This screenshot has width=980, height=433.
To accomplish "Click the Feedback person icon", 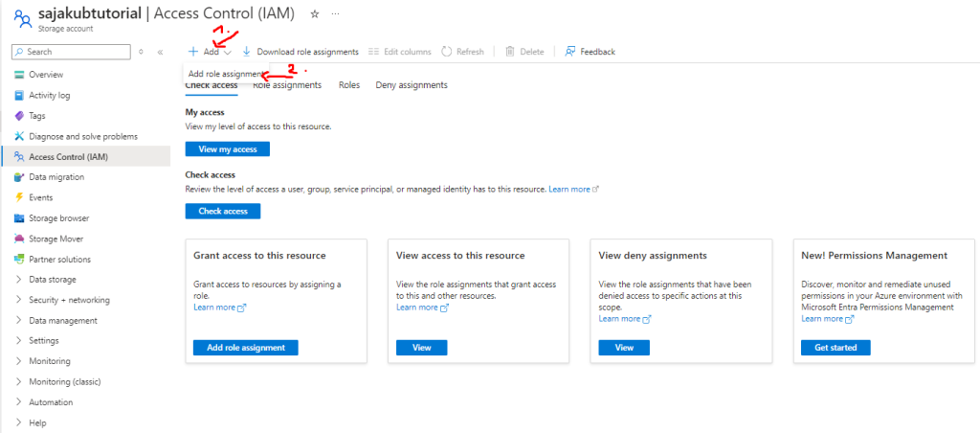I will coord(570,52).
